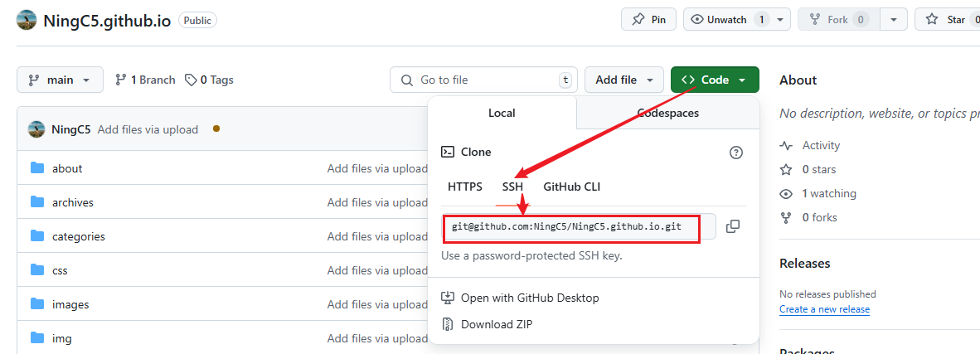The width and height of the screenshot is (980, 354).
Task: Click the Activity pulse icon
Action: pyautogui.click(x=786, y=145)
